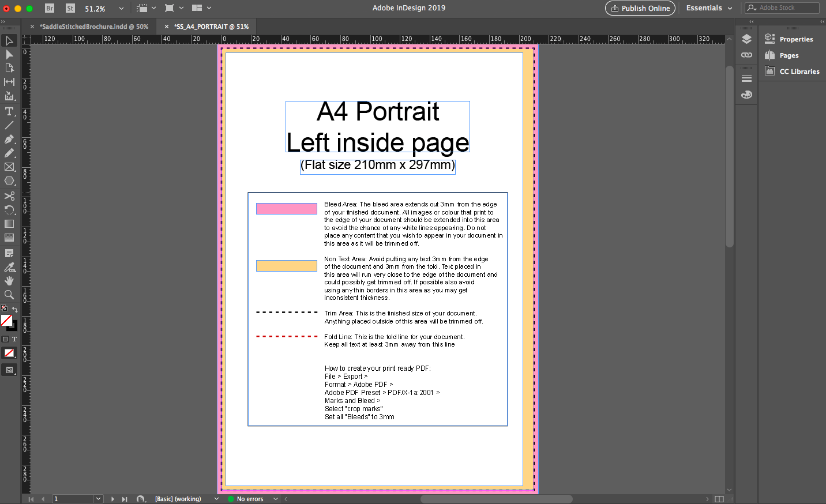Swap fill and stroke colors
This screenshot has width=826, height=504.
(x=15, y=309)
